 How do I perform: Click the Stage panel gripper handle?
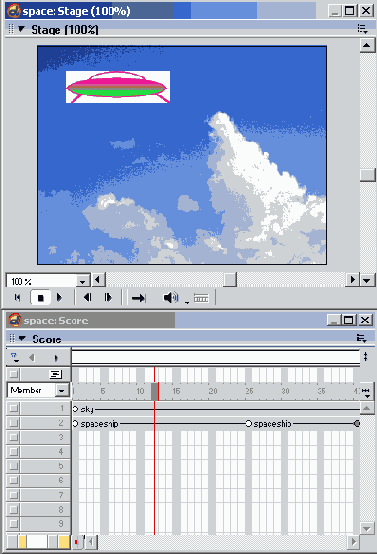click(x=11, y=29)
